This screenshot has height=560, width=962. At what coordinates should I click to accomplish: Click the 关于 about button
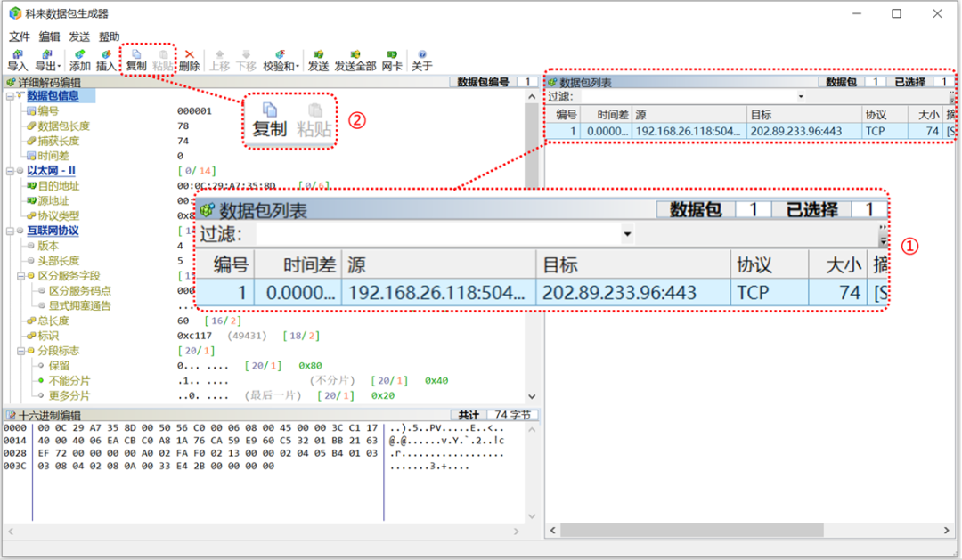420,58
